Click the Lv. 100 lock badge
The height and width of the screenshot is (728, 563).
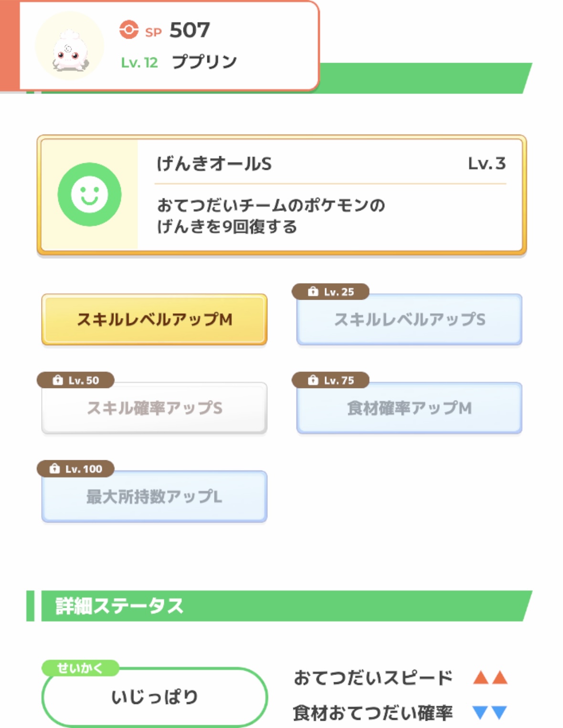pyautogui.click(x=76, y=469)
